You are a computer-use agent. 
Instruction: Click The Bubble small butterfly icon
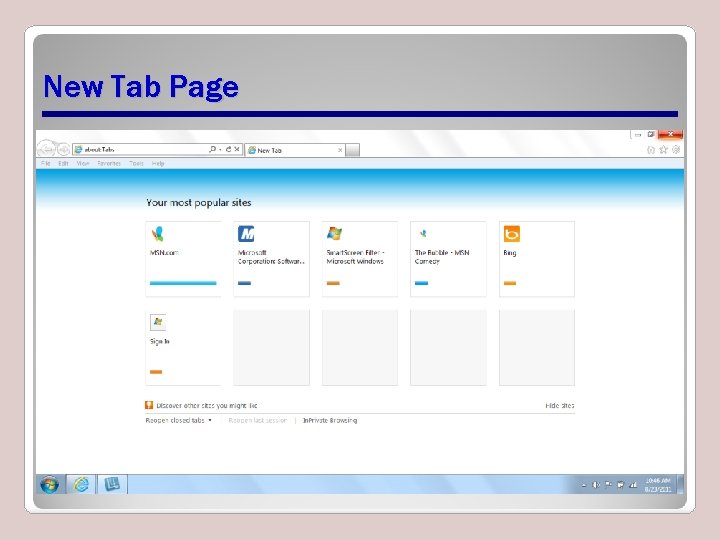pyautogui.click(x=423, y=233)
